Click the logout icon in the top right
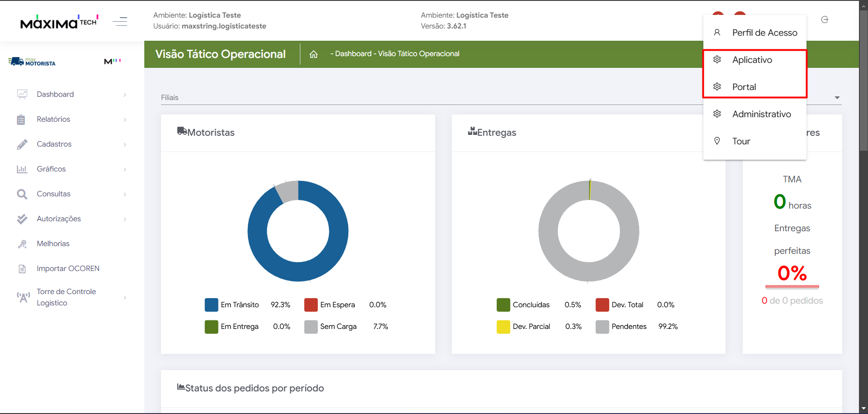The width and height of the screenshot is (868, 414). (825, 19)
